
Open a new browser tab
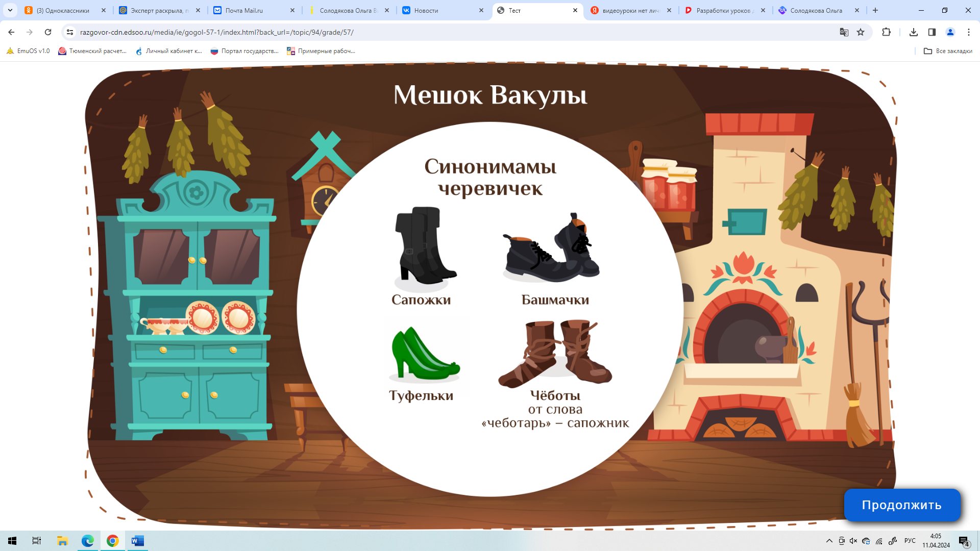point(875,10)
